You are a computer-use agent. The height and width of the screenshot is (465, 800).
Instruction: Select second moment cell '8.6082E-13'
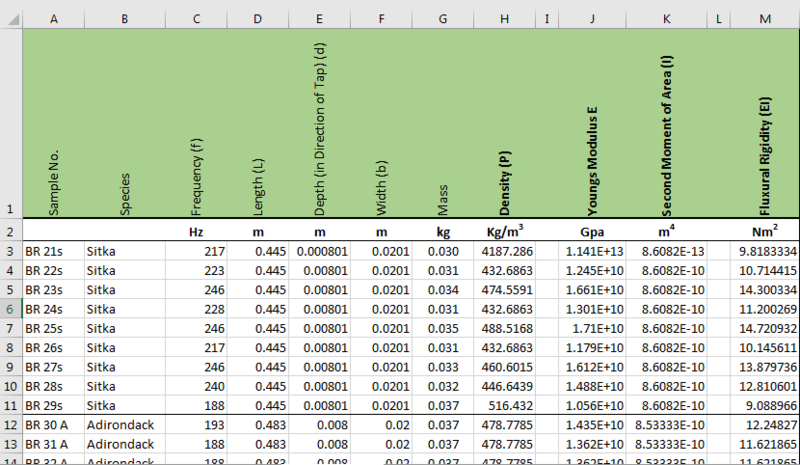(667, 252)
